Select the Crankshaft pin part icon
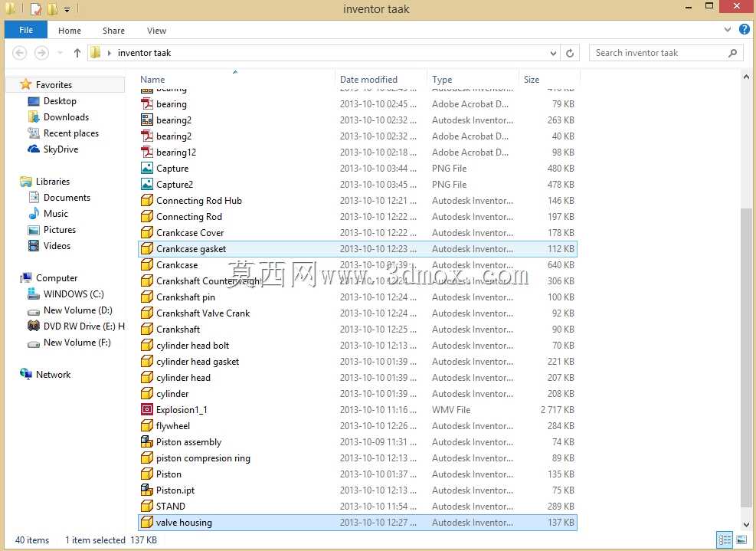Viewport: 756px width, 551px height. [x=146, y=297]
